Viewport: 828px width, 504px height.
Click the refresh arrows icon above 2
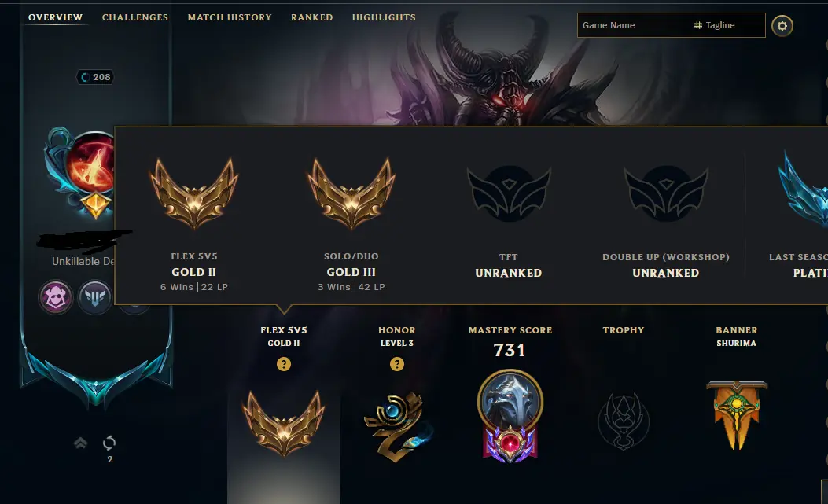tap(109, 443)
